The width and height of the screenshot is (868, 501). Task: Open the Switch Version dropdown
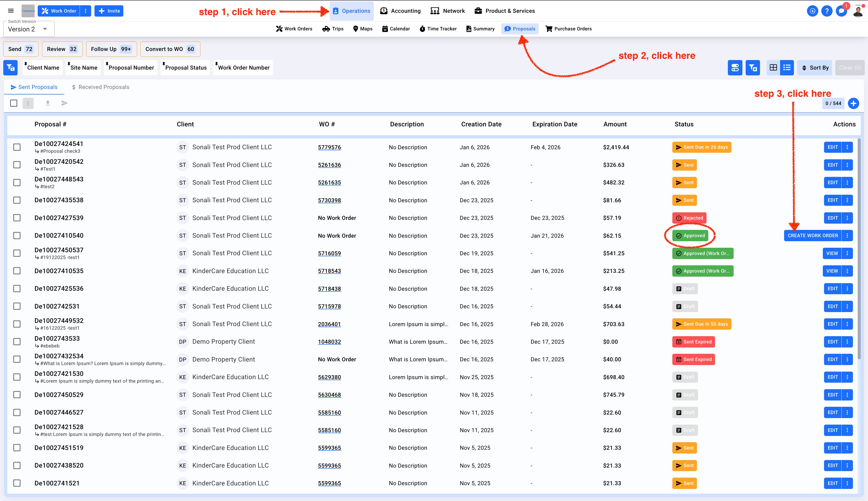(x=29, y=29)
